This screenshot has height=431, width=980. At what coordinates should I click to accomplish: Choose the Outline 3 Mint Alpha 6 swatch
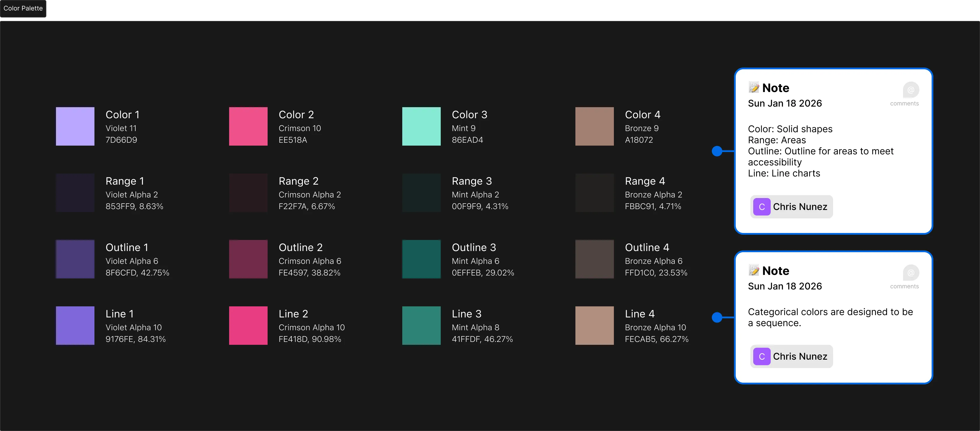[421, 259]
